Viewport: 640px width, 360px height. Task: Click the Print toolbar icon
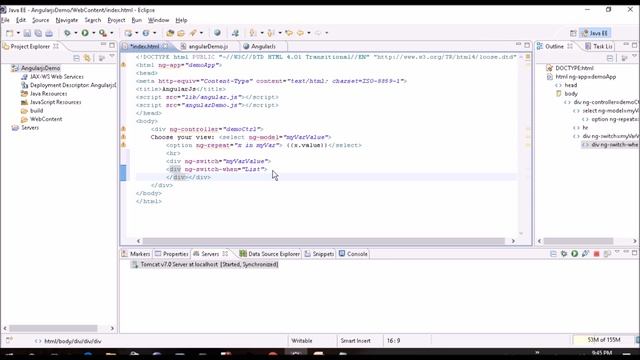[49, 33]
